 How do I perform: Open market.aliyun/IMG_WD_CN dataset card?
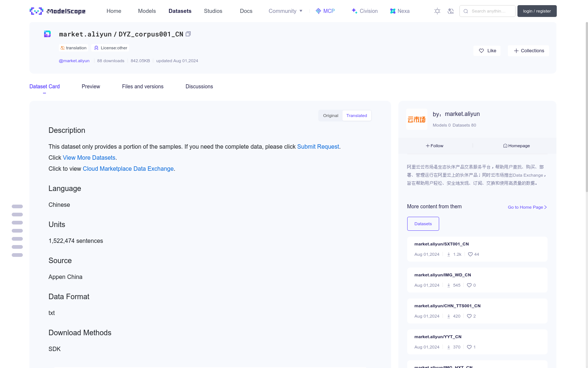(477, 280)
